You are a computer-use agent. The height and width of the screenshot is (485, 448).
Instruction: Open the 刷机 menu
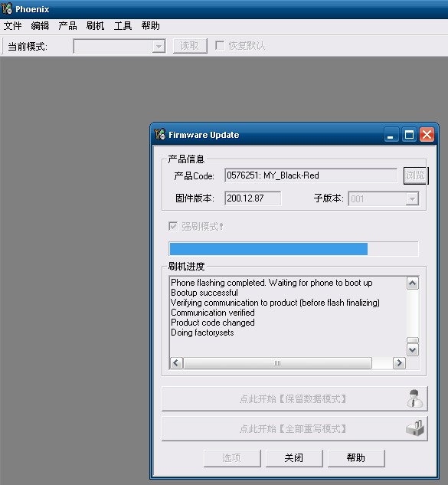point(95,26)
